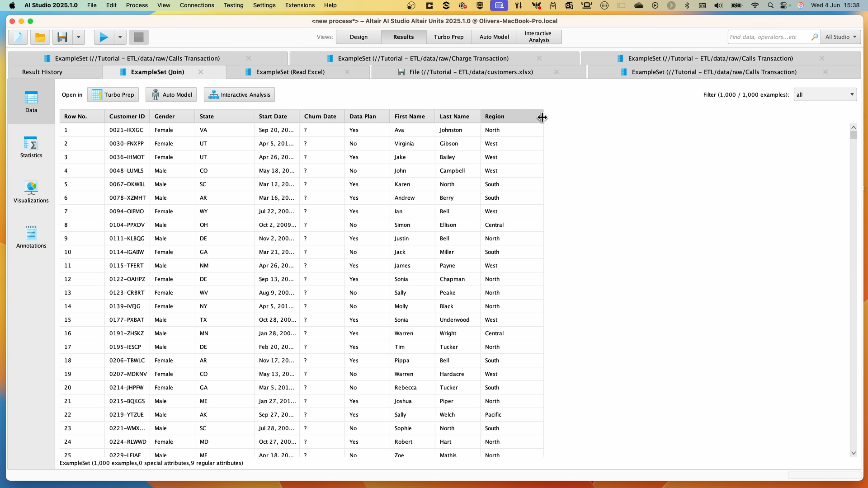
Task: Launch Auto Model from the Open in bar
Action: click(x=170, y=94)
